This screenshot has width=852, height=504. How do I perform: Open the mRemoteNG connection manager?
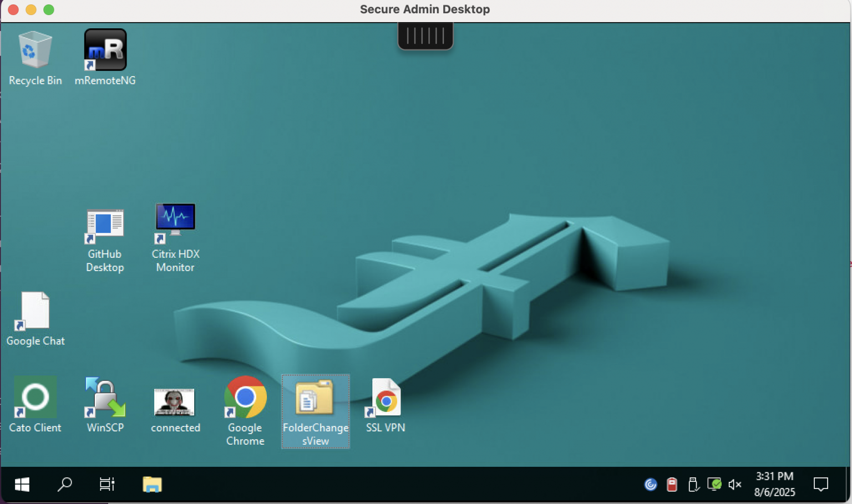tap(105, 49)
